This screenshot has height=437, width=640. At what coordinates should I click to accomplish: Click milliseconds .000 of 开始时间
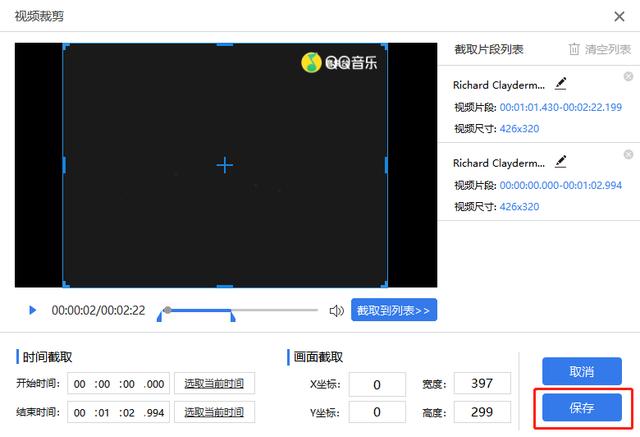(x=154, y=384)
